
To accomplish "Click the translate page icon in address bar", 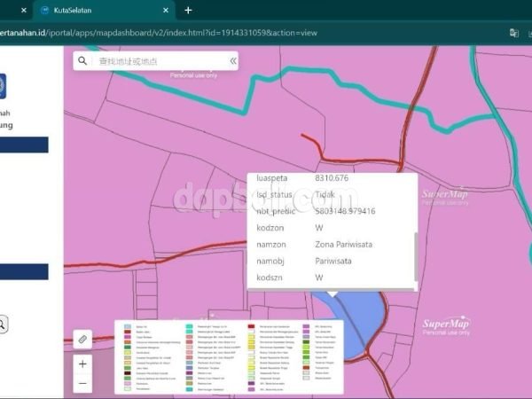I will click(513, 33).
